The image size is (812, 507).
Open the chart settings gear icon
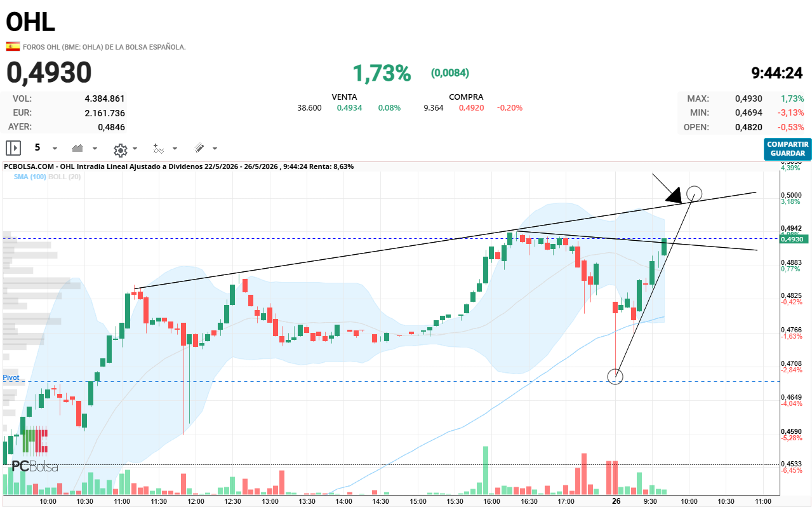[120, 149]
